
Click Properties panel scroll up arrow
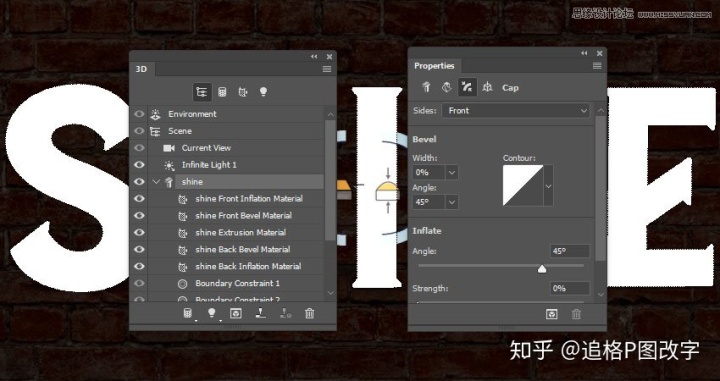[x=601, y=111]
